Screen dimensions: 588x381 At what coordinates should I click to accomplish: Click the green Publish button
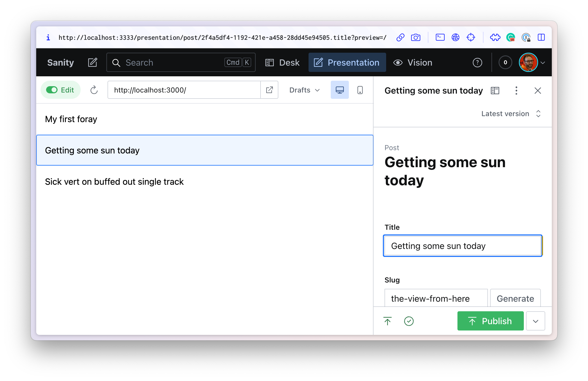(x=490, y=321)
